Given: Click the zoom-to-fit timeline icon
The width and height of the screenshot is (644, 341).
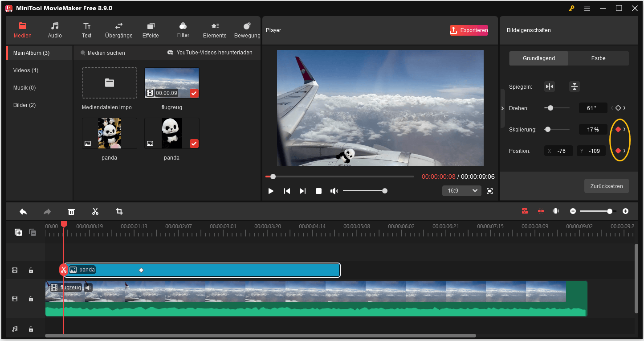Looking at the screenshot, I should point(555,211).
